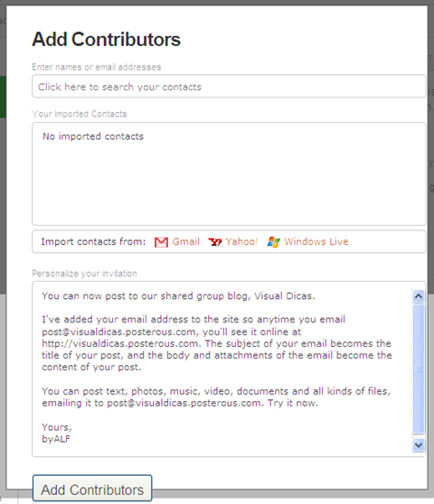Choose Windows Live text link for import
The image size is (434, 504).
(316, 241)
